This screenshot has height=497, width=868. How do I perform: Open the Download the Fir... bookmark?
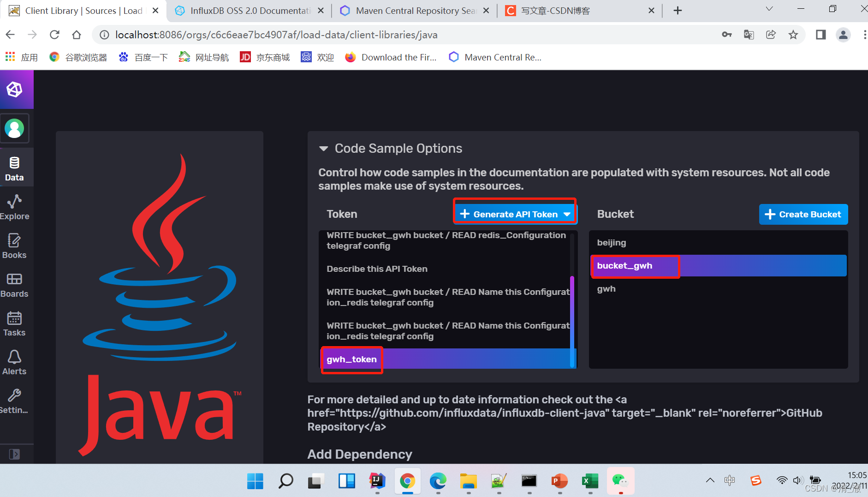391,57
